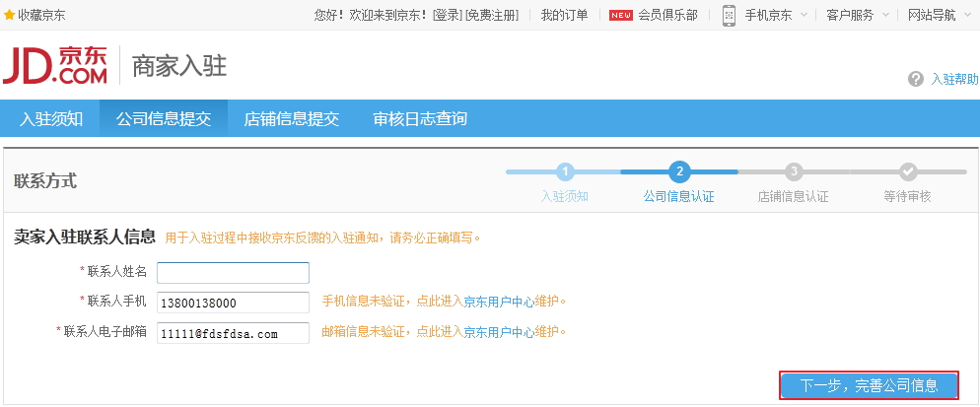Switch to 公司信息提交 tab
Screen dimensions: 980x407
tap(164, 118)
